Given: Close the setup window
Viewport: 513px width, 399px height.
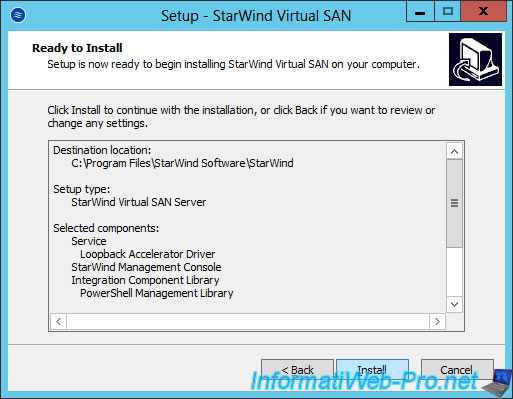Looking at the screenshot, I should tap(483, 12).
